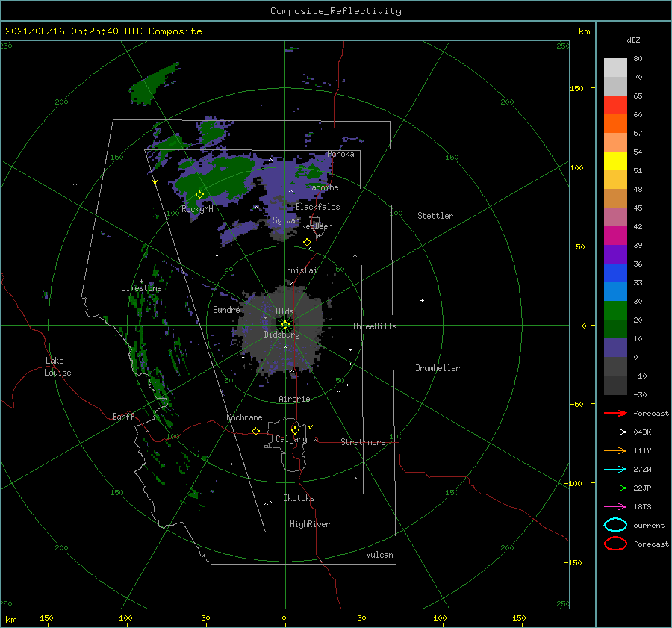Viewport: 672px width, 628px height.
Task: Click the km unit label at bottom left
Action: pos(11,620)
